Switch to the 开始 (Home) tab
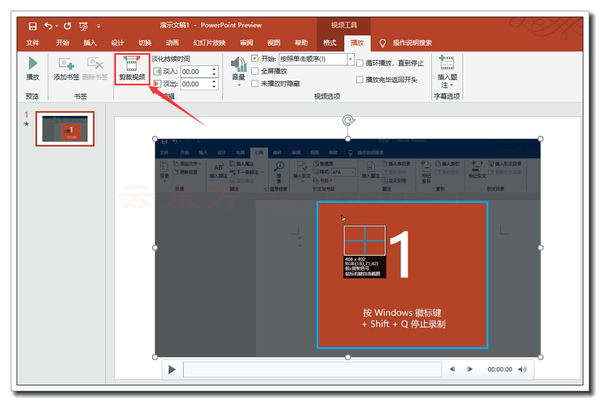 (62, 42)
